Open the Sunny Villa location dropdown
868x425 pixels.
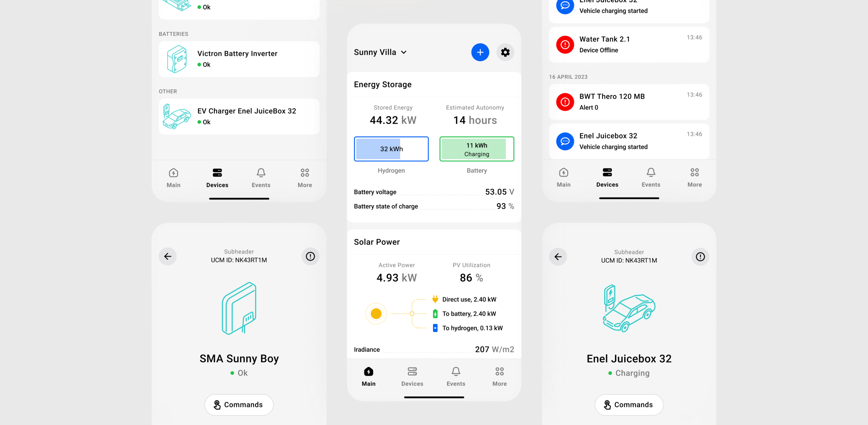380,52
